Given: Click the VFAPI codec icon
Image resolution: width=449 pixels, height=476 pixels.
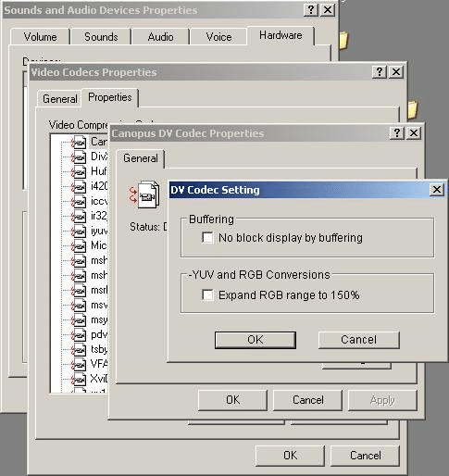Looking at the screenshot, I should (x=79, y=365).
